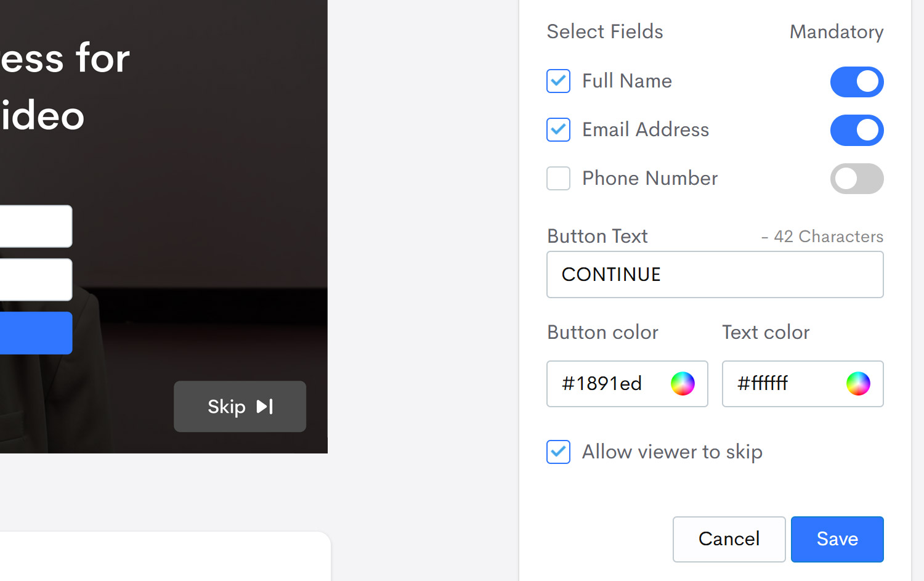
Task: Uncheck Allow viewer to skip
Action: pyautogui.click(x=558, y=452)
